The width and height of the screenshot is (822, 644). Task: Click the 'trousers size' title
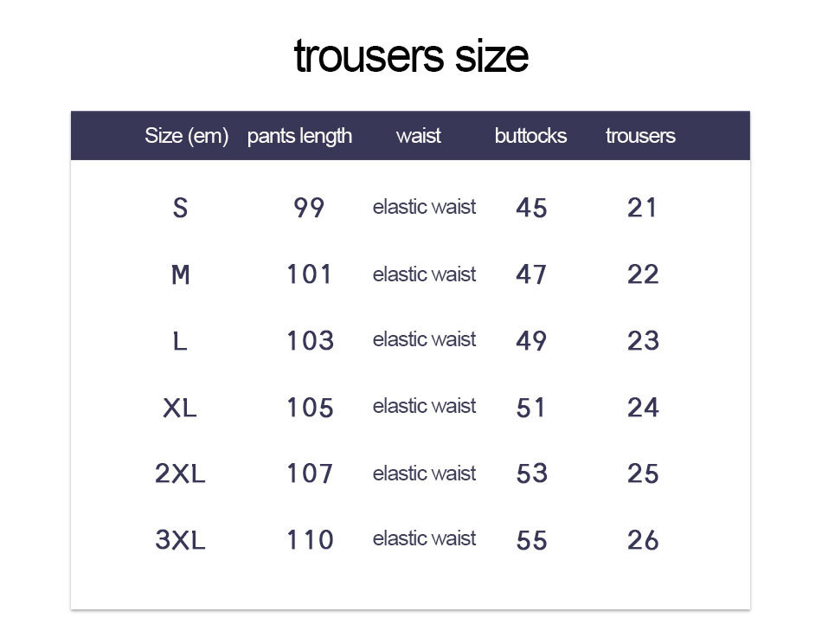coord(411,55)
